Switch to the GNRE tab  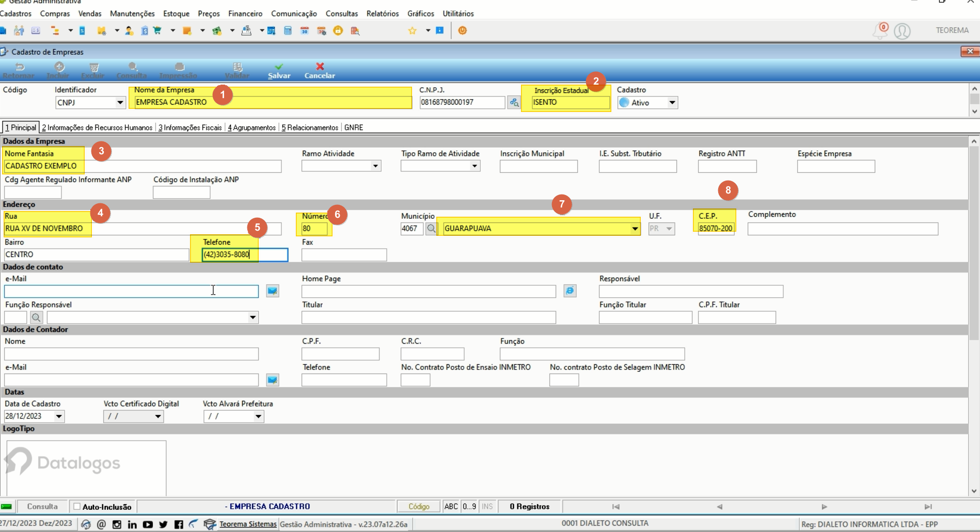click(354, 127)
